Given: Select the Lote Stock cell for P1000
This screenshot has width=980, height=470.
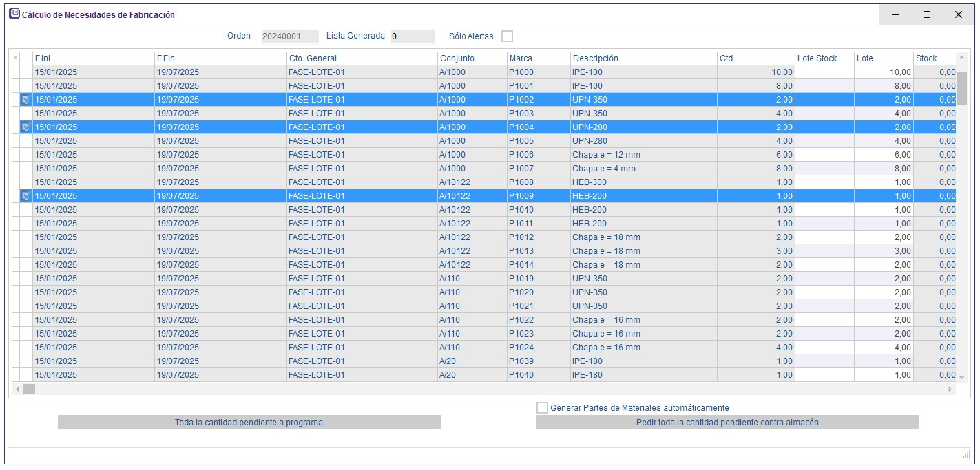Looking at the screenshot, I should click(824, 72).
